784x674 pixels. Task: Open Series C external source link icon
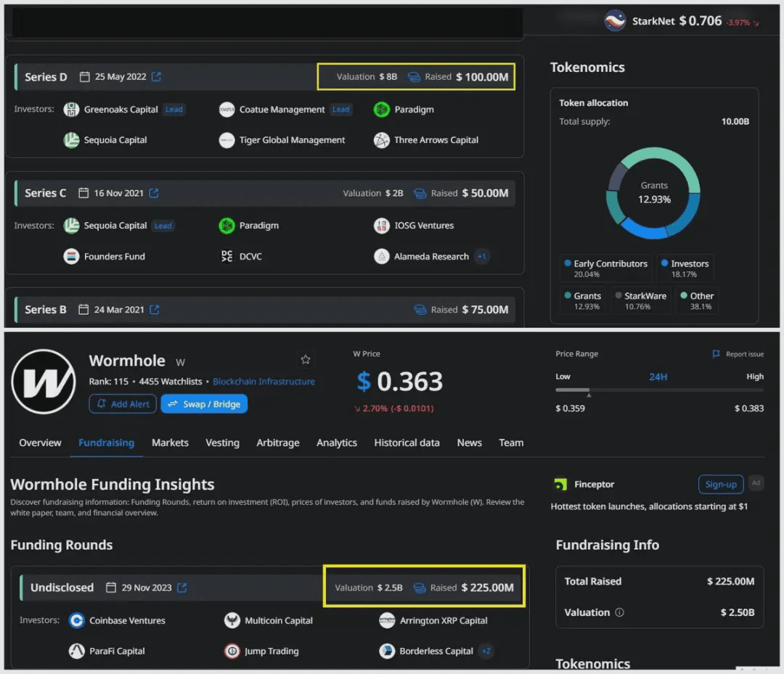pos(154,193)
